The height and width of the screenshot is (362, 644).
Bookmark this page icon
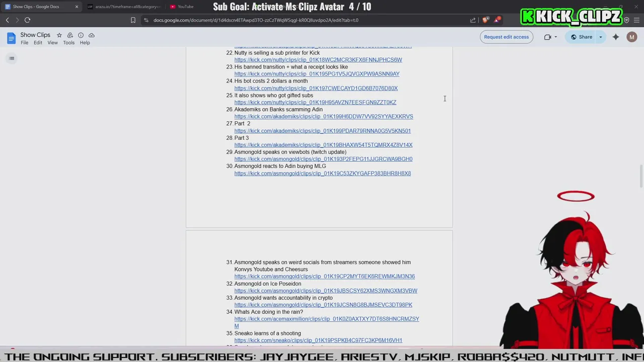click(133, 20)
